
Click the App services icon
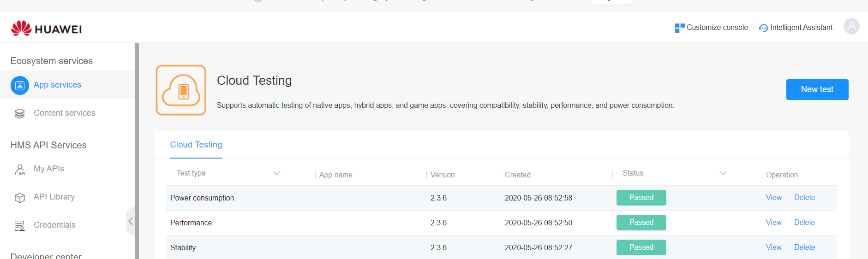pyautogui.click(x=20, y=85)
